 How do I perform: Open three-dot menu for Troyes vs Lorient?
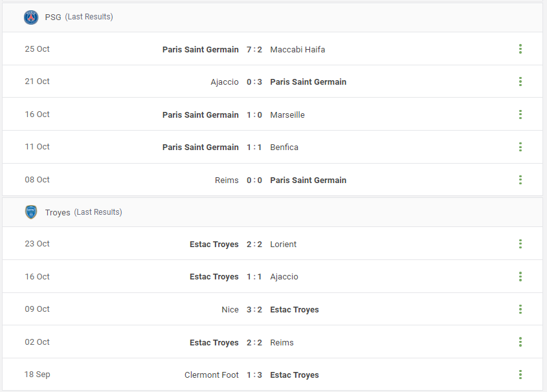520,244
